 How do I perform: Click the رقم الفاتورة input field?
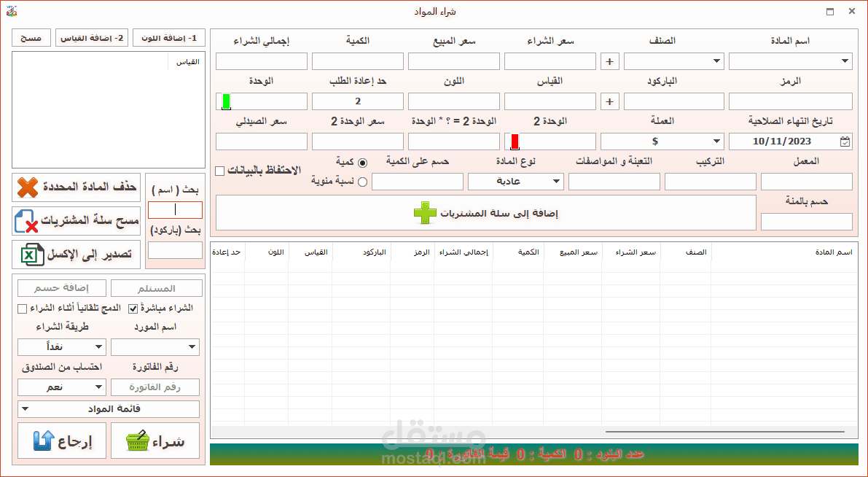coord(155,387)
